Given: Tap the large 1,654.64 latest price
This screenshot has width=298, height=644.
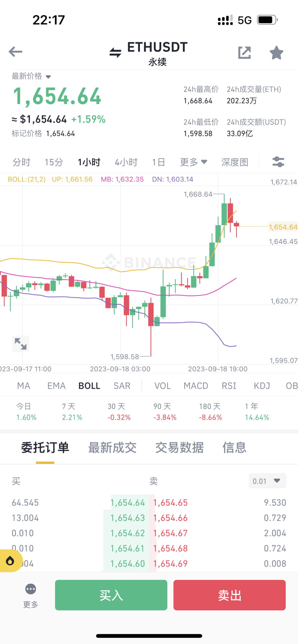Looking at the screenshot, I should pyautogui.click(x=57, y=96).
